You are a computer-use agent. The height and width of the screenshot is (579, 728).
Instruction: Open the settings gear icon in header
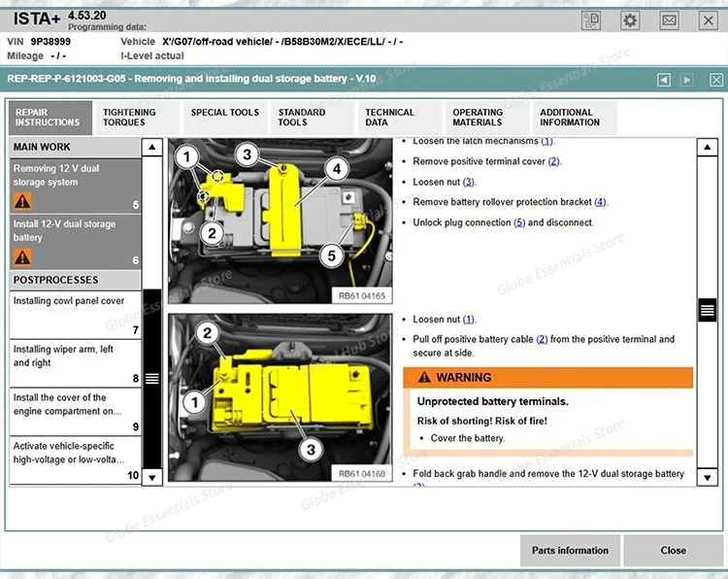pos(630,20)
